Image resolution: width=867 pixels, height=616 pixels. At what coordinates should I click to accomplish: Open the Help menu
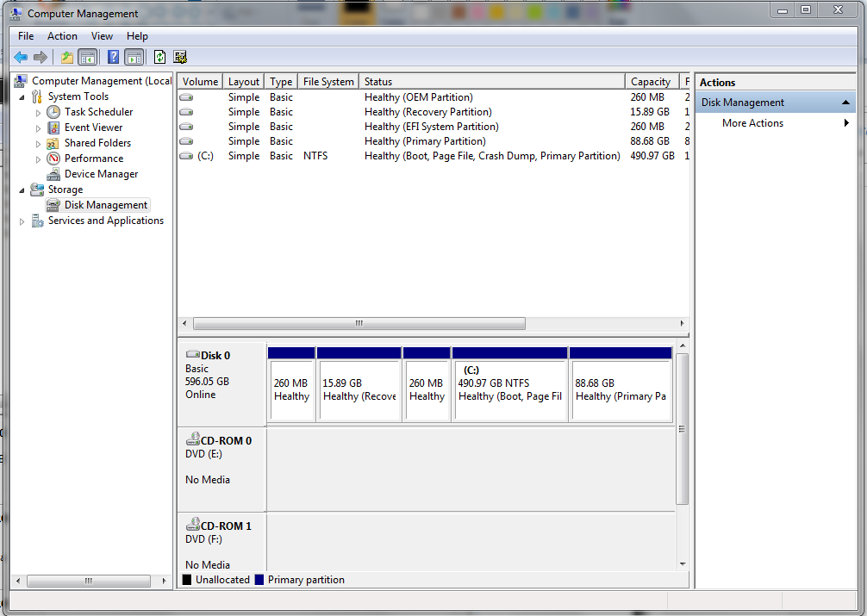(x=137, y=36)
